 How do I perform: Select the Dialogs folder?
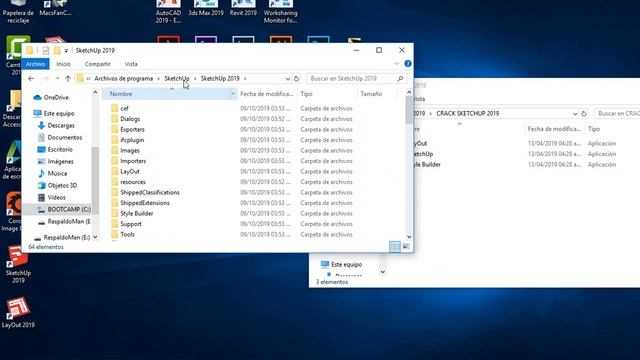click(x=130, y=119)
